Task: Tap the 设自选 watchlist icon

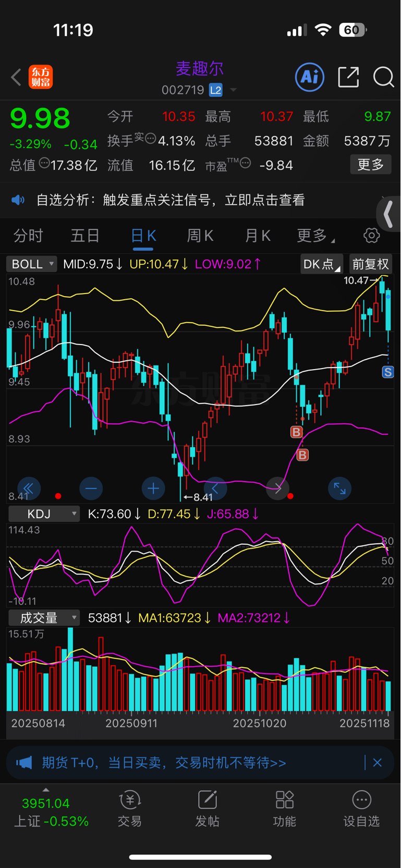Action: point(361,809)
